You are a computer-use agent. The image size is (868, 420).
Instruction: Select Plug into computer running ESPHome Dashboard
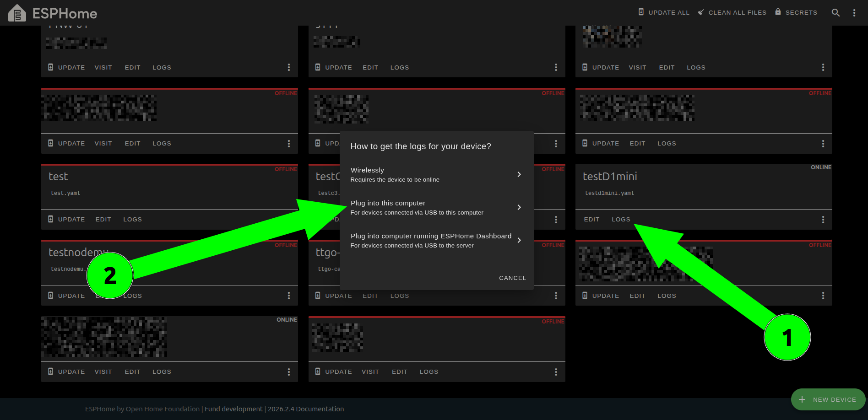[x=430, y=240]
